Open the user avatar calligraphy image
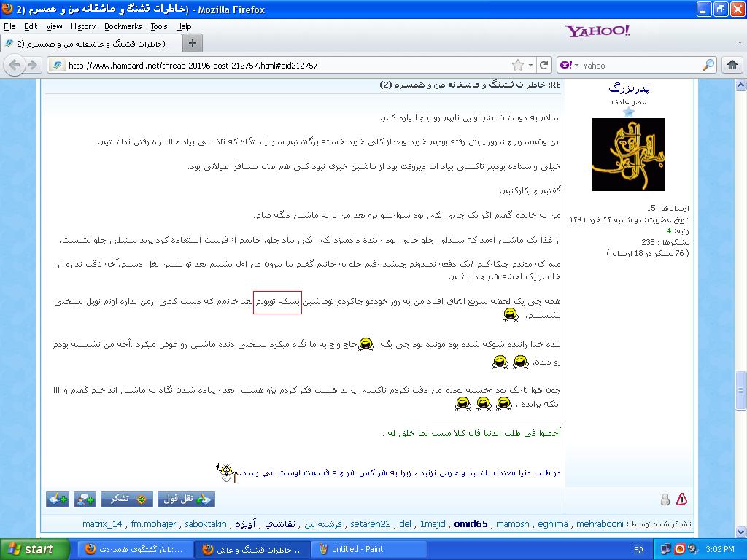747x560 pixels. pyautogui.click(x=628, y=155)
